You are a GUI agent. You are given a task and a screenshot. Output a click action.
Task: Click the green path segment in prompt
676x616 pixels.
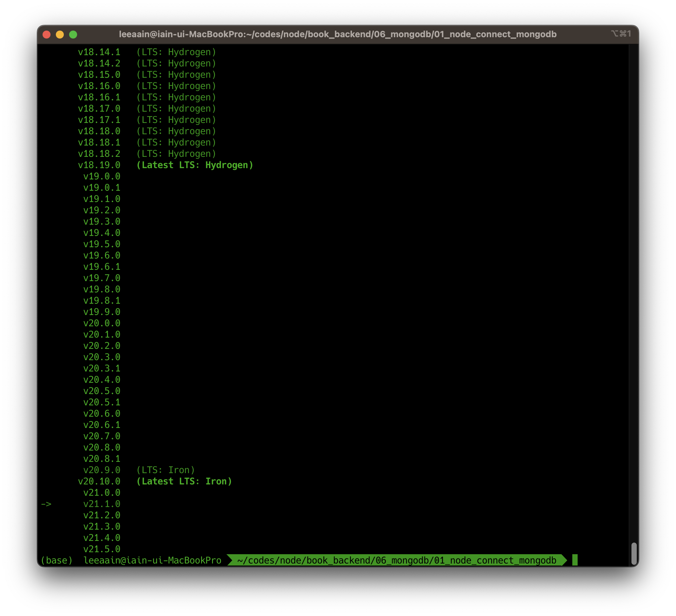coord(396,561)
